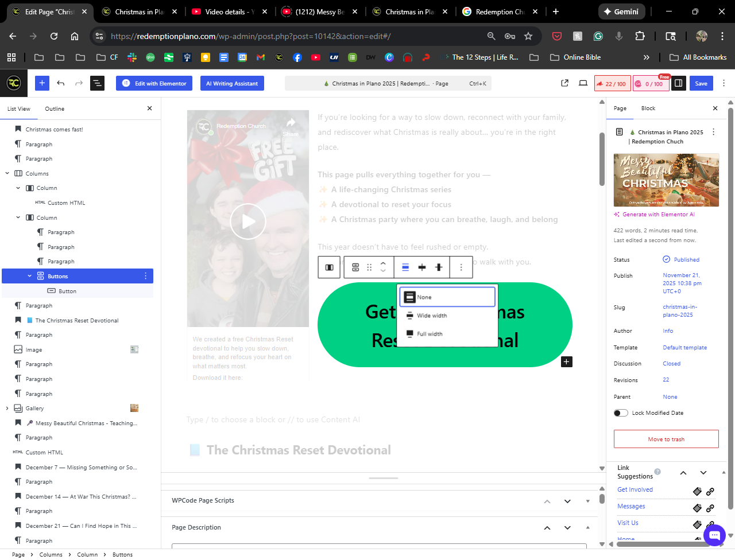Click the block inserter plus button
Viewport: 735px width, 560px height.
pyautogui.click(x=42, y=83)
